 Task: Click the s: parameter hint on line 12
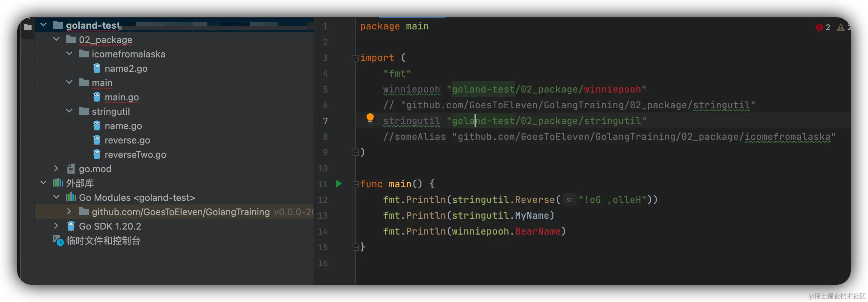coord(569,200)
